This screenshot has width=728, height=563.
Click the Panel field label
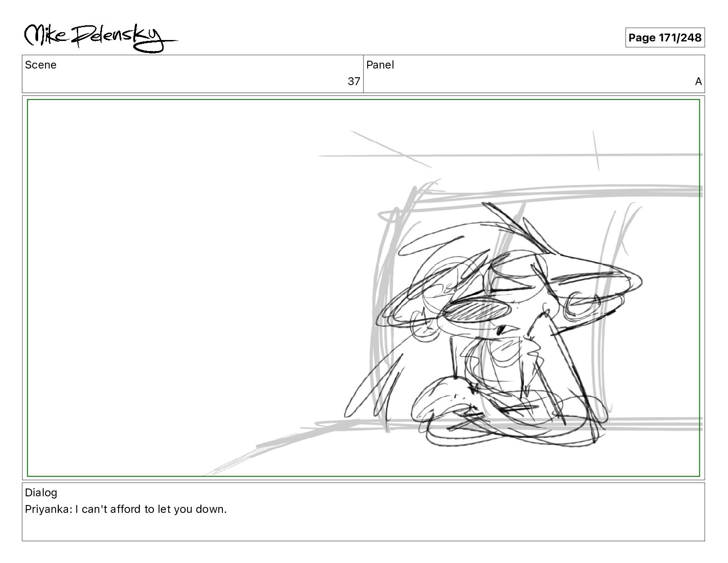380,65
